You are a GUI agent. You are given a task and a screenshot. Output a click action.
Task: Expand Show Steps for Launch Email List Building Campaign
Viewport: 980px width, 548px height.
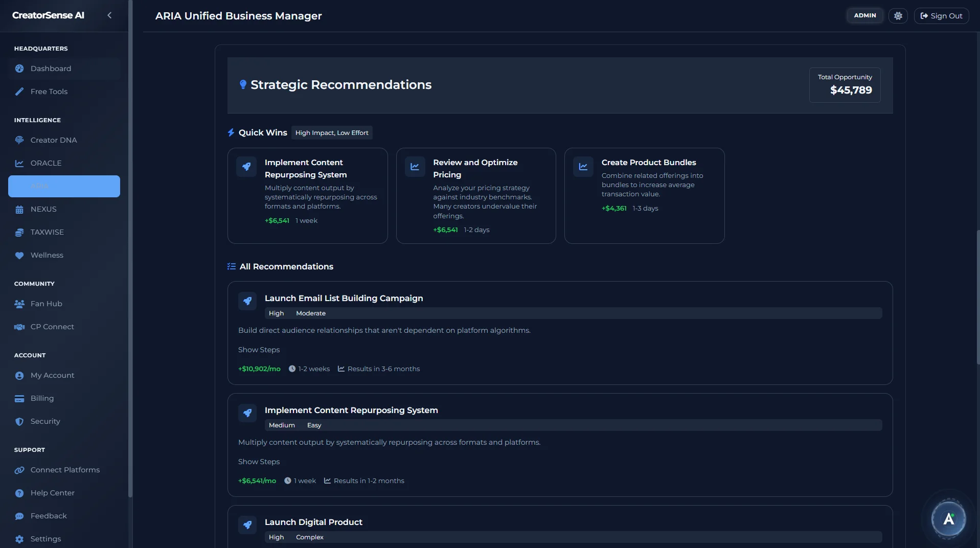coord(259,350)
